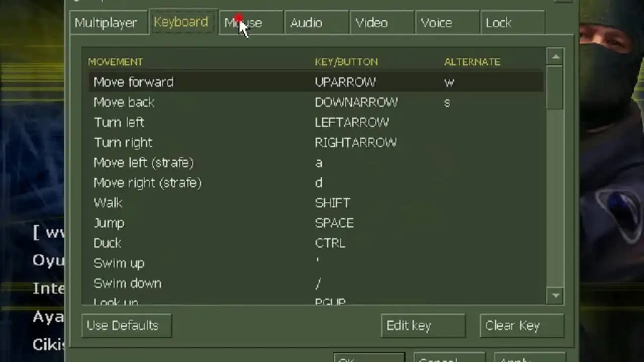Select the Move back row
This screenshot has height=362, width=644.
pyautogui.click(x=316, y=102)
